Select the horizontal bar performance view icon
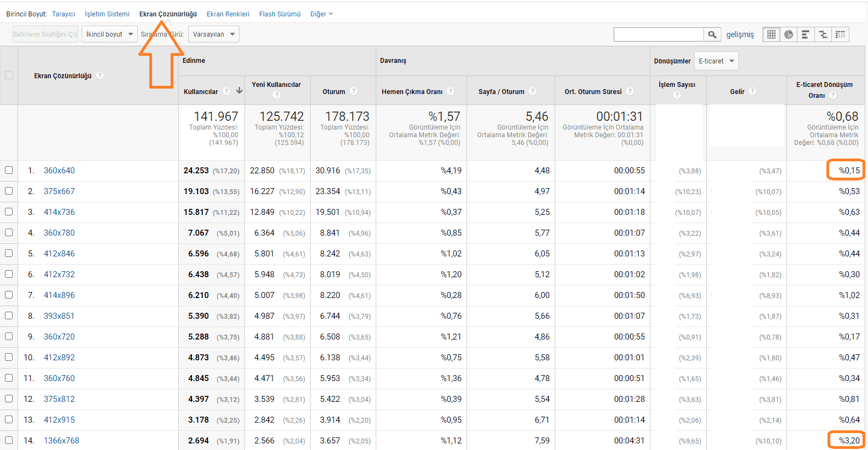Viewport: 868px width, 450px height. pyautogui.click(x=805, y=34)
